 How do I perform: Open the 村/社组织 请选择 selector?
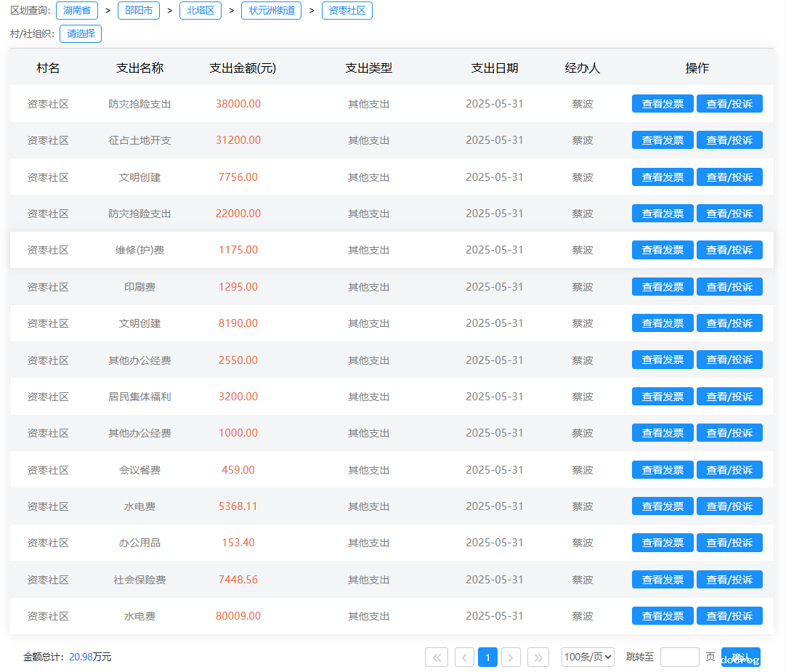point(81,33)
